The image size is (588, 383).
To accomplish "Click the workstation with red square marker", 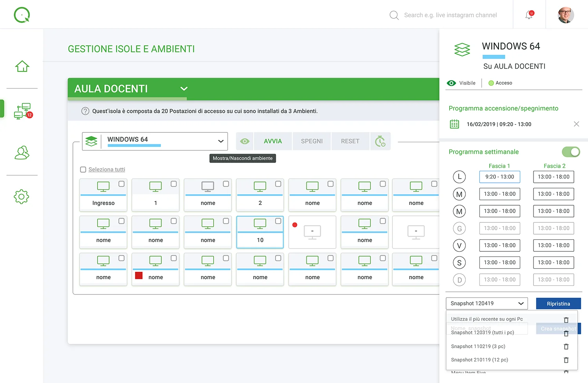I will pyautogui.click(x=156, y=269).
